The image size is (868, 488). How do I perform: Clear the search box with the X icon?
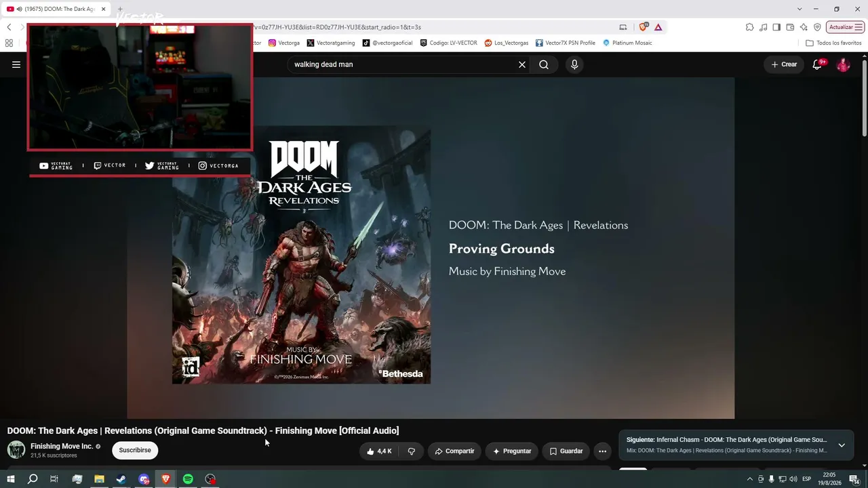pyautogui.click(x=522, y=64)
